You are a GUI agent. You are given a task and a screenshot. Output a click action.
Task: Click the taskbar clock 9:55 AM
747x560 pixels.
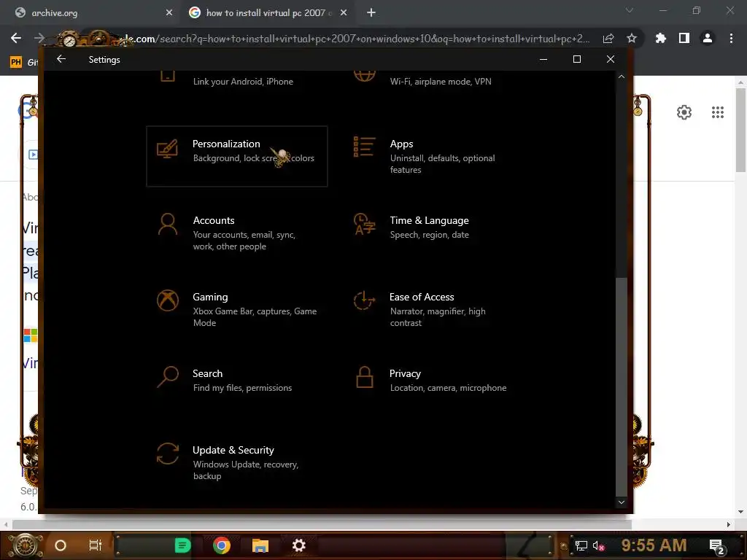[654, 545]
